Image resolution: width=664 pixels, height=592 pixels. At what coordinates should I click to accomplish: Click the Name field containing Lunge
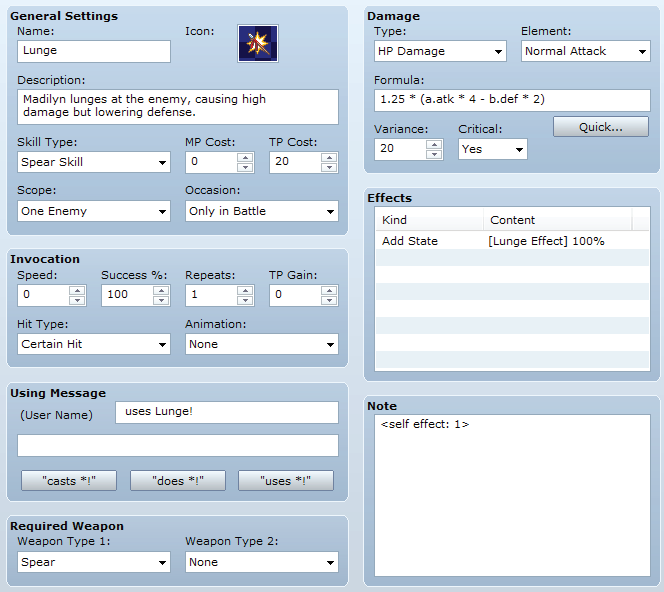click(x=94, y=51)
